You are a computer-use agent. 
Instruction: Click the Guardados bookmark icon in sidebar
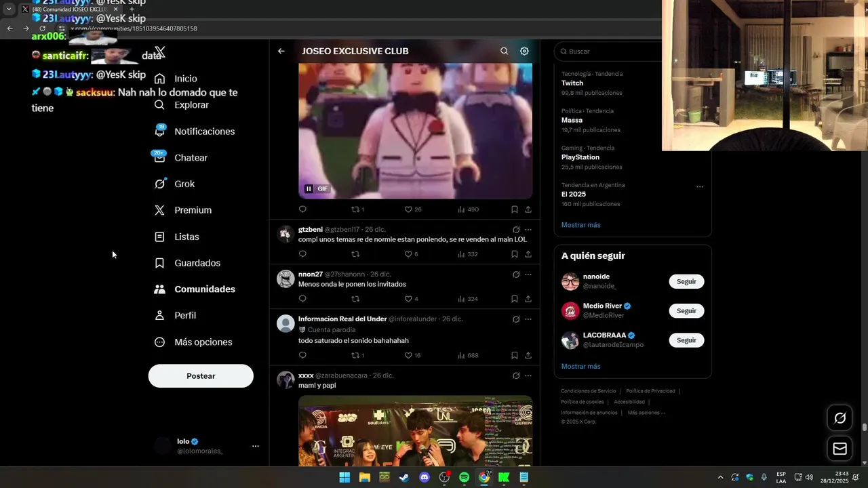point(159,263)
